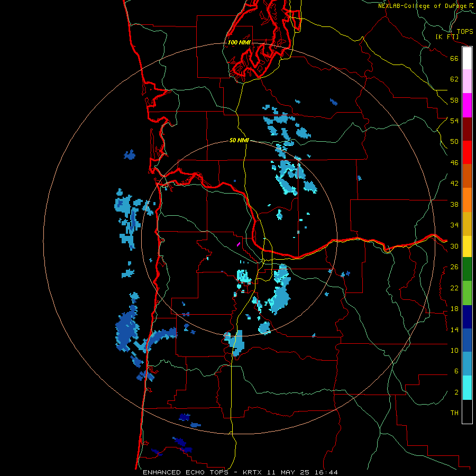
Task: Click the "46" legend value
Action: 454,163
